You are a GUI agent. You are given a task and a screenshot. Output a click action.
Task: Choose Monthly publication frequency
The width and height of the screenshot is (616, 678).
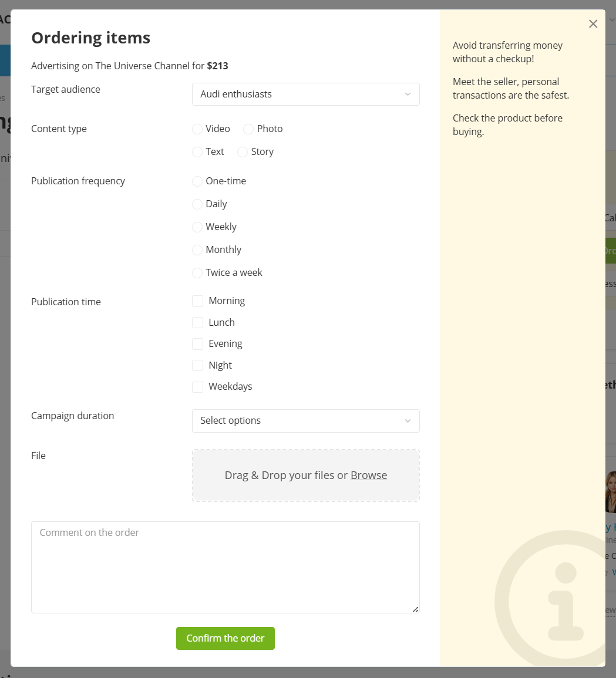click(198, 250)
